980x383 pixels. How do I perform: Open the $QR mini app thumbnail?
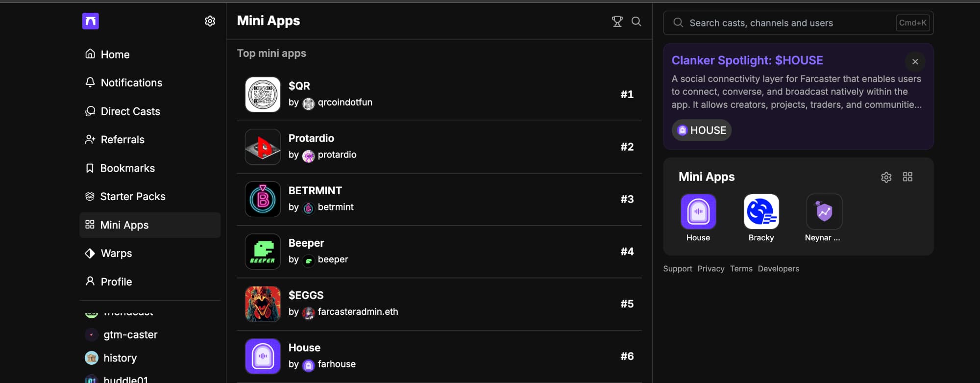(x=263, y=95)
